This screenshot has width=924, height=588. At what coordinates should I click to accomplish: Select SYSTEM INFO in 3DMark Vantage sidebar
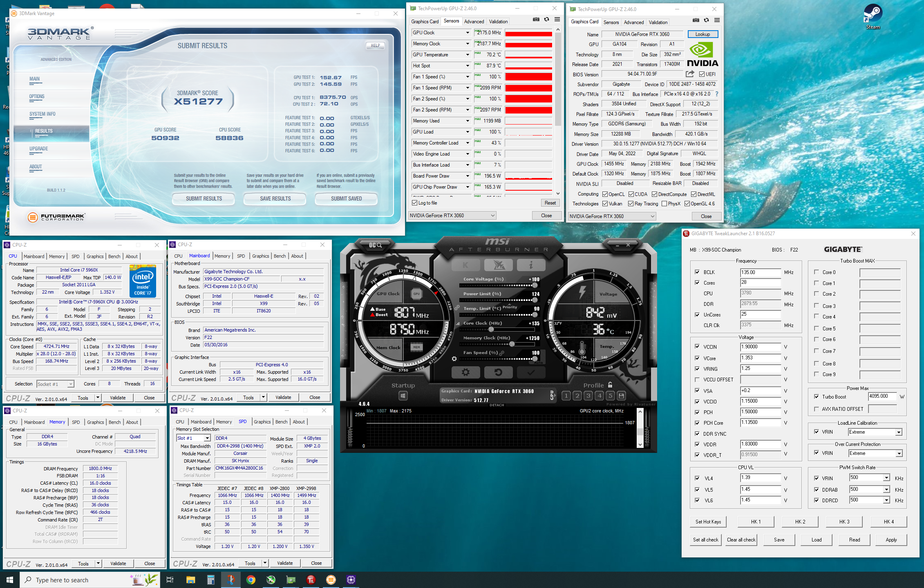(43, 114)
